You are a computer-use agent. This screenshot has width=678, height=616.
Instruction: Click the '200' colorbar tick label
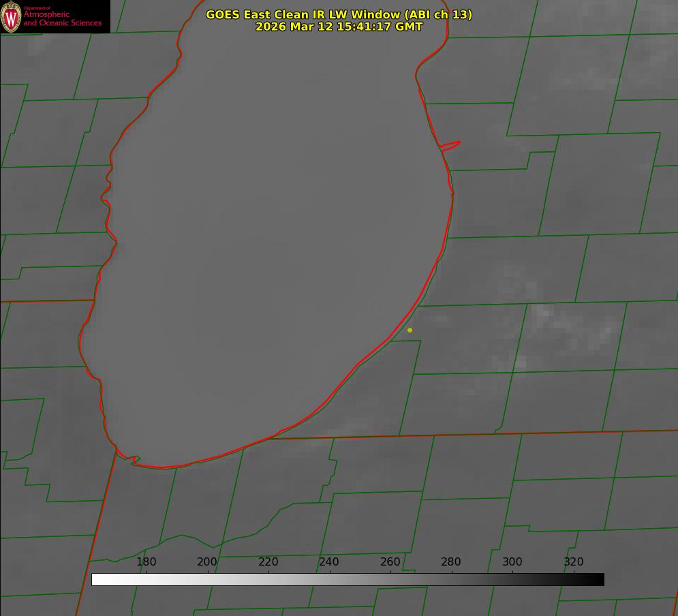pyautogui.click(x=207, y=561)
